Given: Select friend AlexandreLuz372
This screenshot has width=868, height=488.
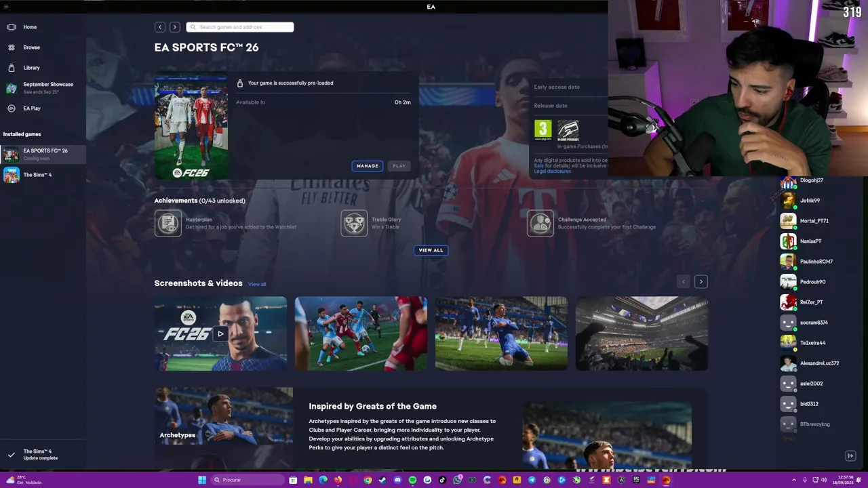Looking at the screenshot, I should click(x=819, y=363).
